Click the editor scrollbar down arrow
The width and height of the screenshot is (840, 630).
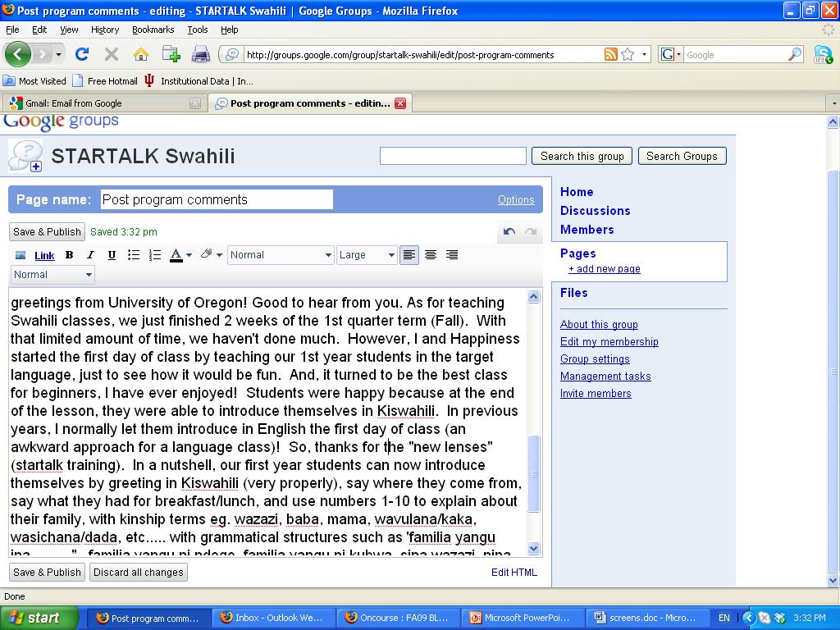click(x=533, y=548)
